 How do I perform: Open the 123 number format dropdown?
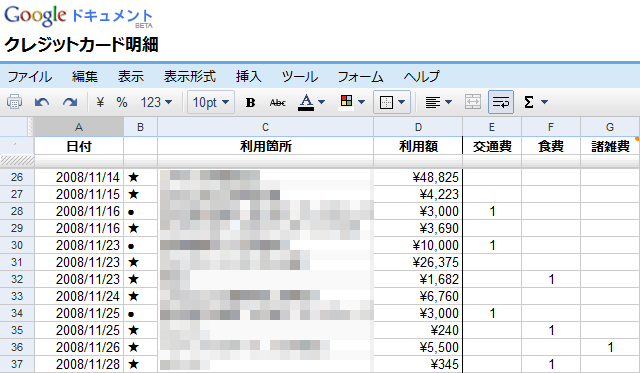click(x=156, y=102)
